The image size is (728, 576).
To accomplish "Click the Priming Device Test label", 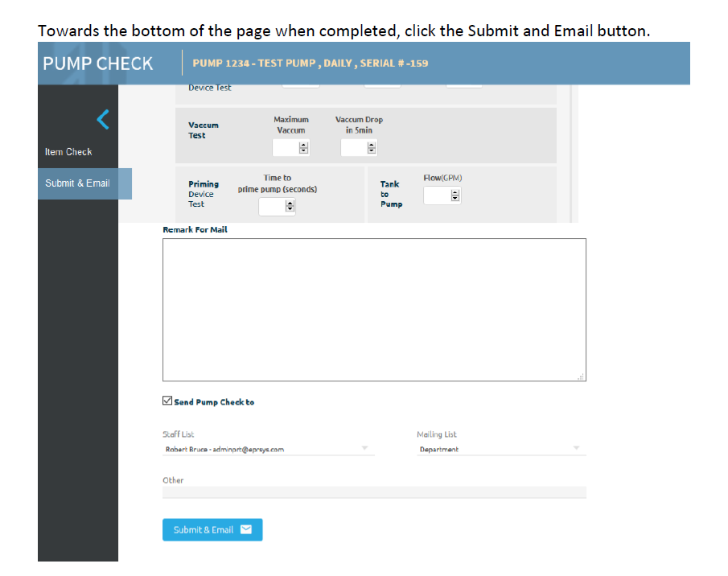I will pos(204,194).
